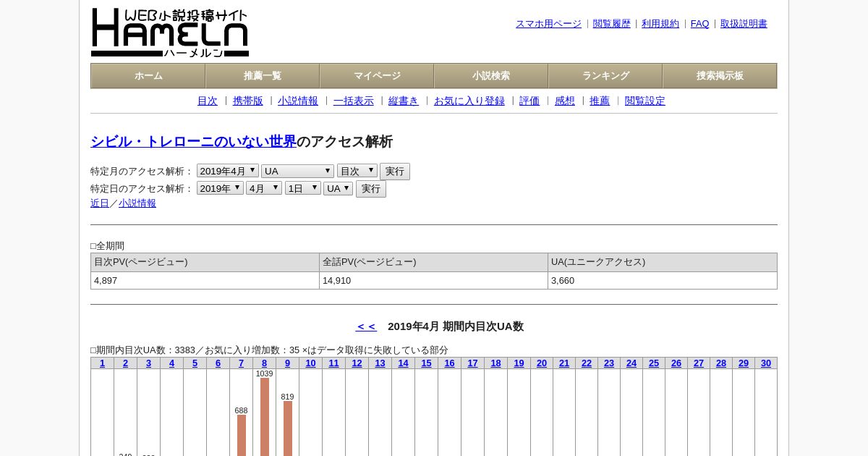
Task: Open the 評価 link
Action: point(529,101)
